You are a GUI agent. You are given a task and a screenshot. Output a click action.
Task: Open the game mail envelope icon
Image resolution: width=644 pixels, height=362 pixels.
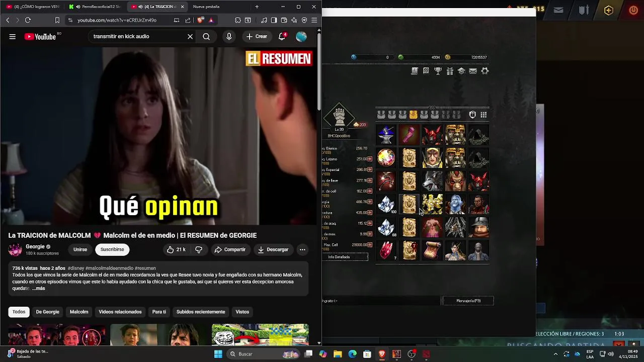473,71
